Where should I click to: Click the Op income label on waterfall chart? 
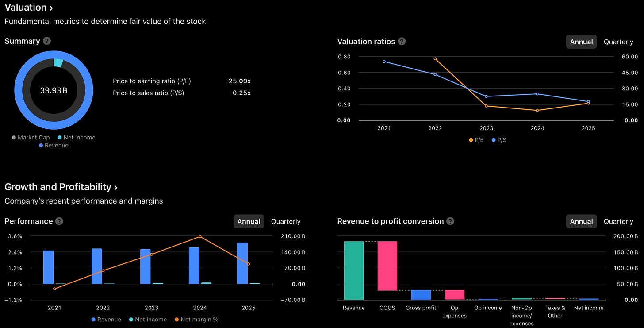tap(488, 308)
